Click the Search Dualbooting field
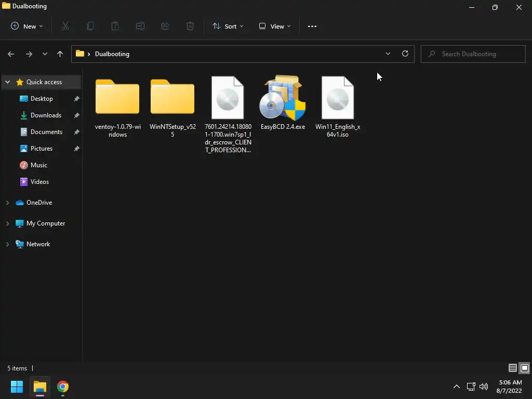This screenshot has height=399, width=532. pyautogui.click(x=473, y=54)
